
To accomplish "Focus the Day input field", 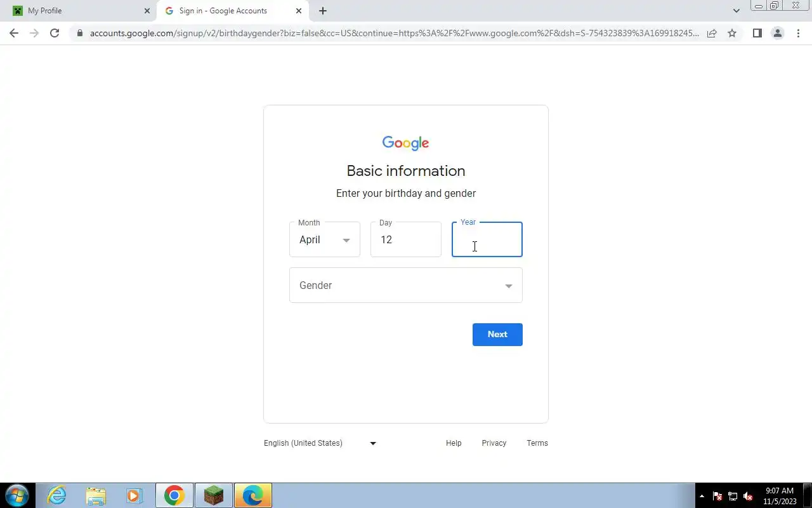I will coord(406,239).
